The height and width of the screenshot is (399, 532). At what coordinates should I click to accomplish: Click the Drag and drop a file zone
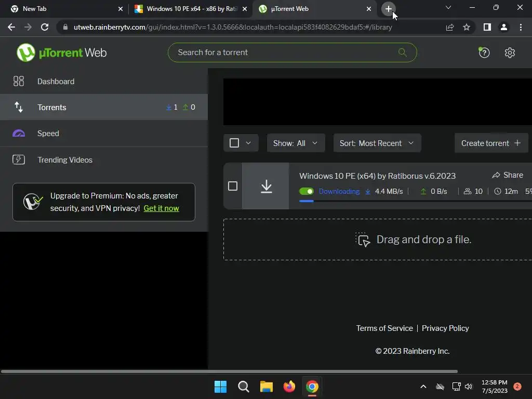click(x=377, y=240)
